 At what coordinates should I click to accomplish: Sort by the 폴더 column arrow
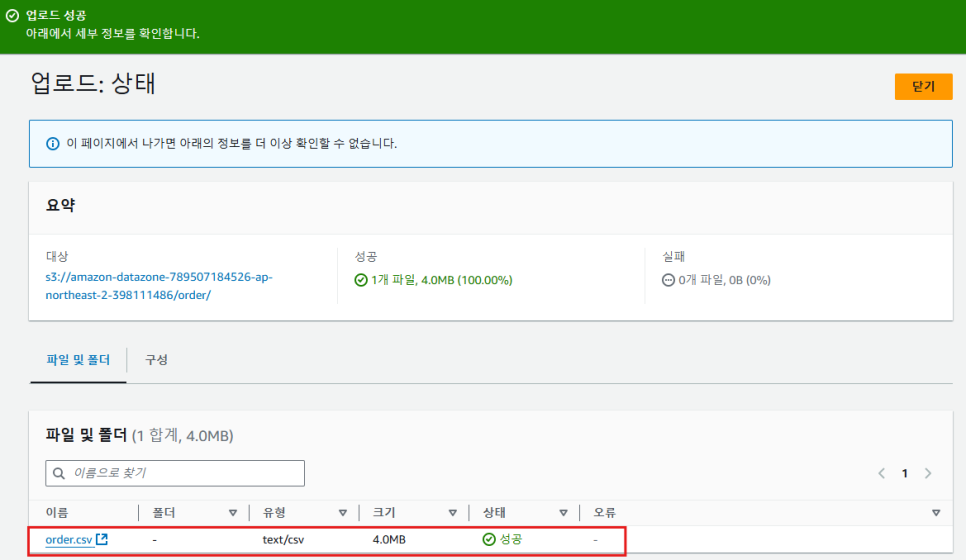click(x=233, y=513)
